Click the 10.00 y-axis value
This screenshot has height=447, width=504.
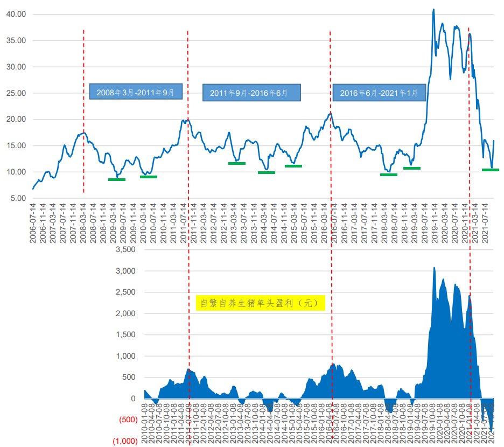[16, 172]
